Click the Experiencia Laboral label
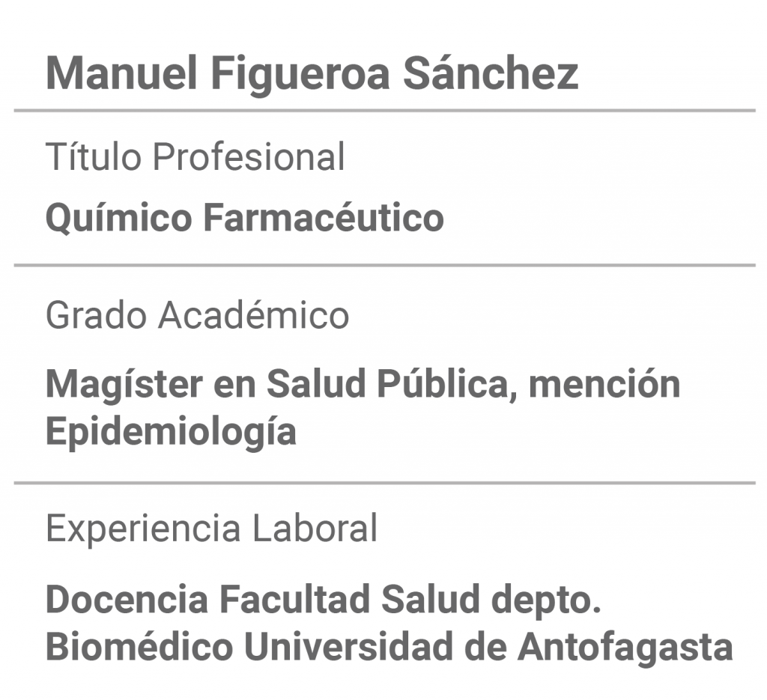Screen dimensions: 767x700 (211, 528)
